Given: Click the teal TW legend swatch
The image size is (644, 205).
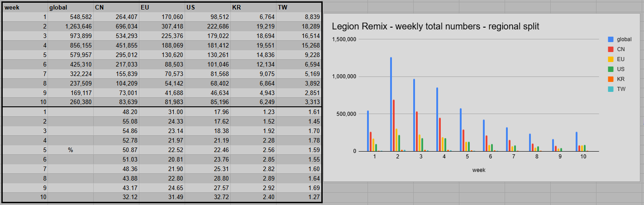Looking at the screenshot, I should coord(610,89).
